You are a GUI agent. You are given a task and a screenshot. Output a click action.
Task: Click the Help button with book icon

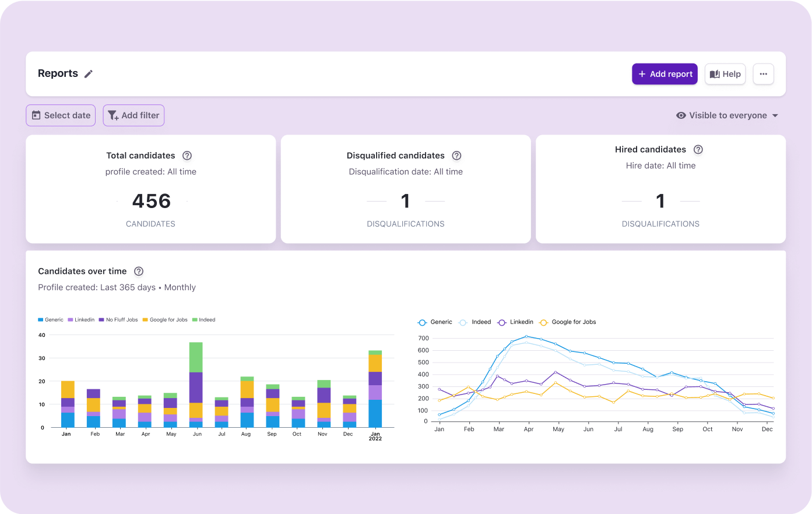725,74
